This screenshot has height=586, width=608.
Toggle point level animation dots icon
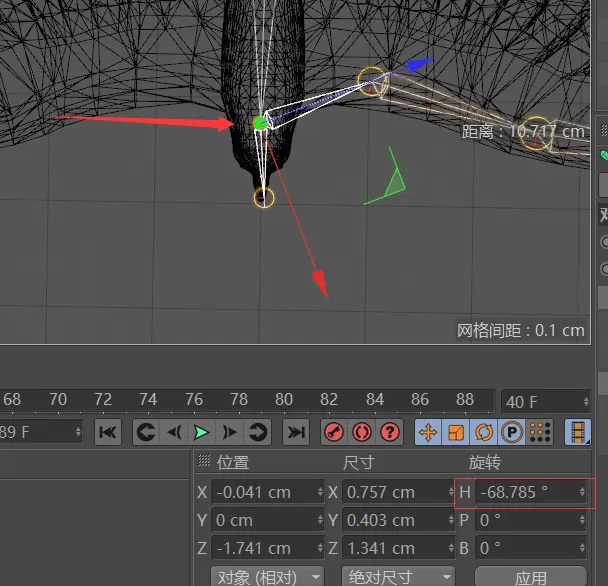point(540,432)
